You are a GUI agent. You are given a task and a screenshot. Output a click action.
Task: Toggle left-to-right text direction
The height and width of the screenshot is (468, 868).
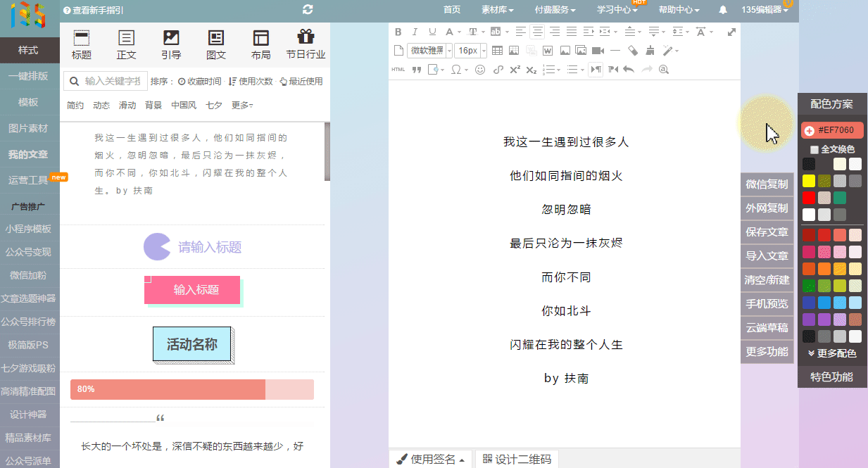596,70
